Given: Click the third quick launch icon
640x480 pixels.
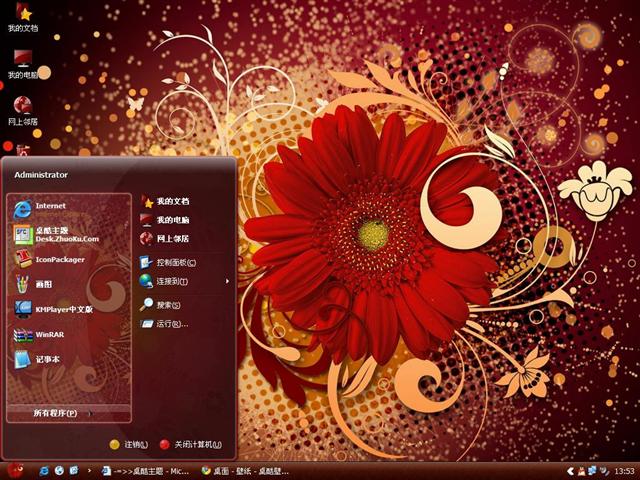Looking at the screenshot, I should (x=74, y=471).
